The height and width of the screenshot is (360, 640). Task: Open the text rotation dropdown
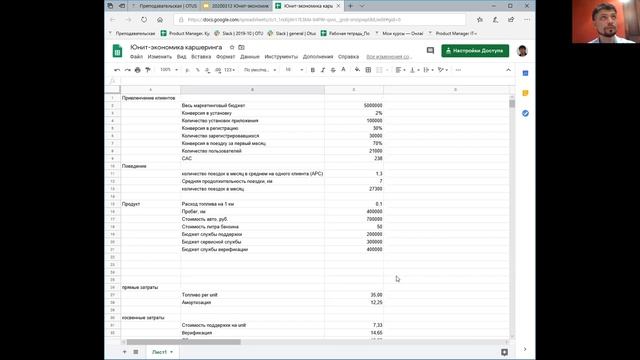(442, 70)
